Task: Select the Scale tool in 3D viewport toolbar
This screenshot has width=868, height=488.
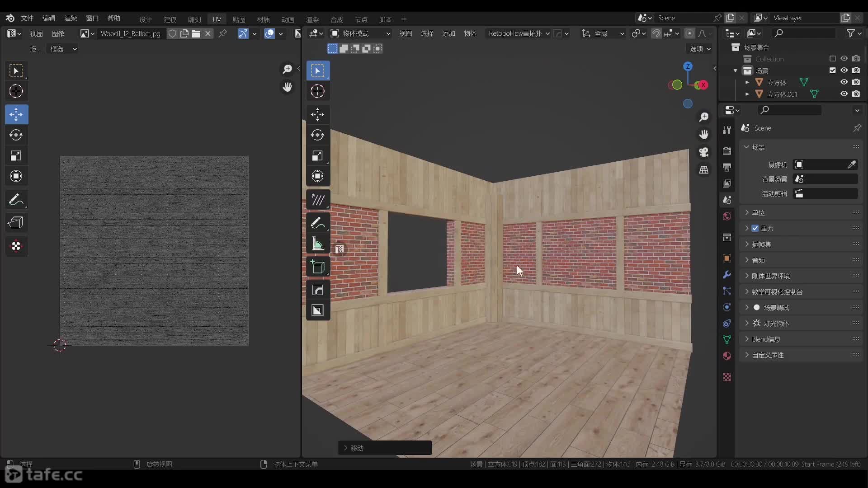Action: 318,156
